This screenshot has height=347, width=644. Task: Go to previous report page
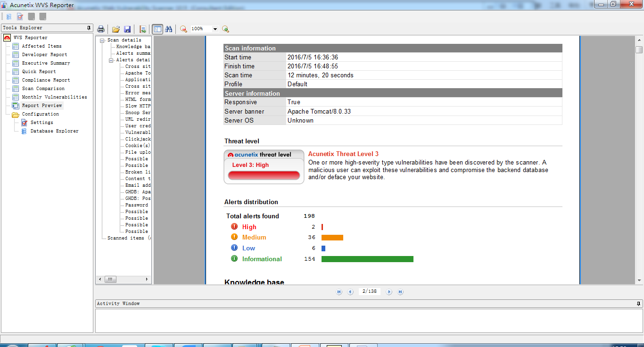click(350, 292)
